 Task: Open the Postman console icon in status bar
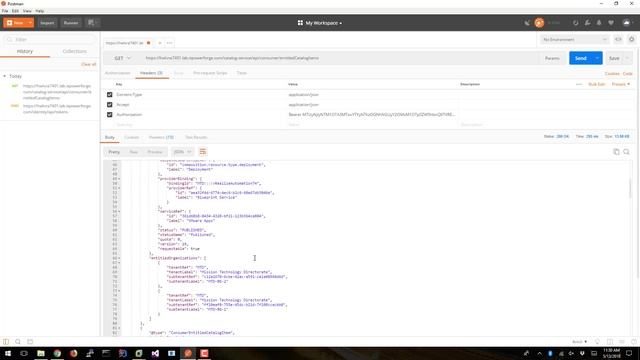pos(30,342)
